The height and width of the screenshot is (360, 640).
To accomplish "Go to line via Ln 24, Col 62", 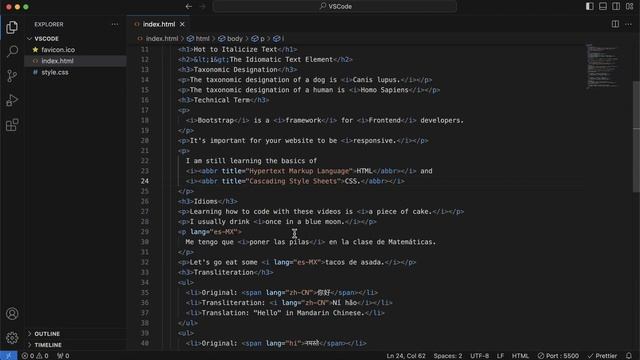I will pyautogui.click(x=406, y=356).
